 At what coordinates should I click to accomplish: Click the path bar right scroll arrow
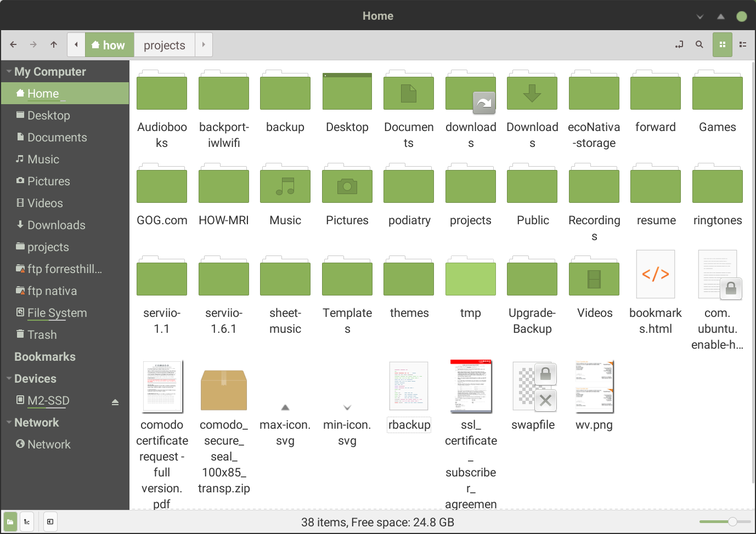tap(204, 45)
